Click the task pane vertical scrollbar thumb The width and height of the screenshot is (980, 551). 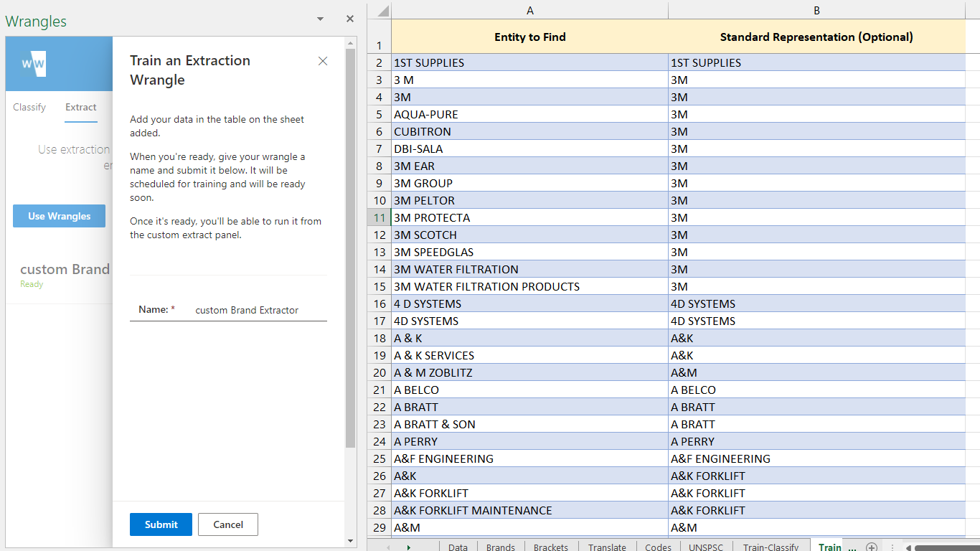click(x=350, y=248)
